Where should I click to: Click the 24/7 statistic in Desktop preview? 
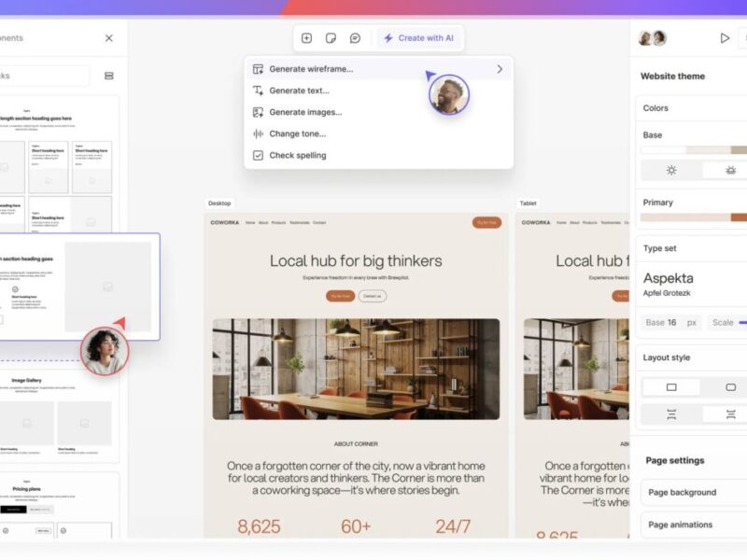453,526
